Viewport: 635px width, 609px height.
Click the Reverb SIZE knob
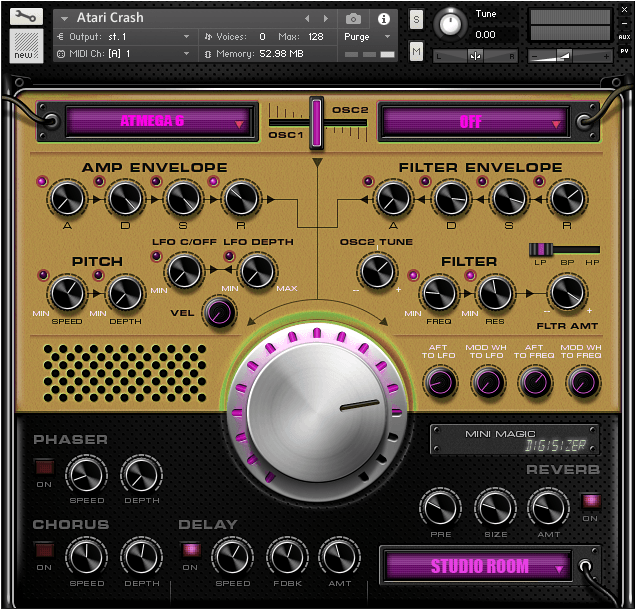pos(495,508)
